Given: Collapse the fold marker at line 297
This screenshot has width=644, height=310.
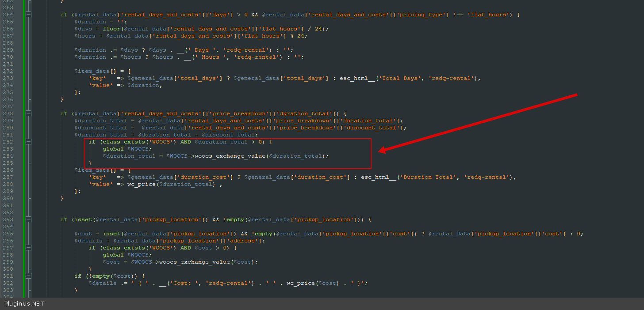Looking at the screenshot, I should 29,248.
